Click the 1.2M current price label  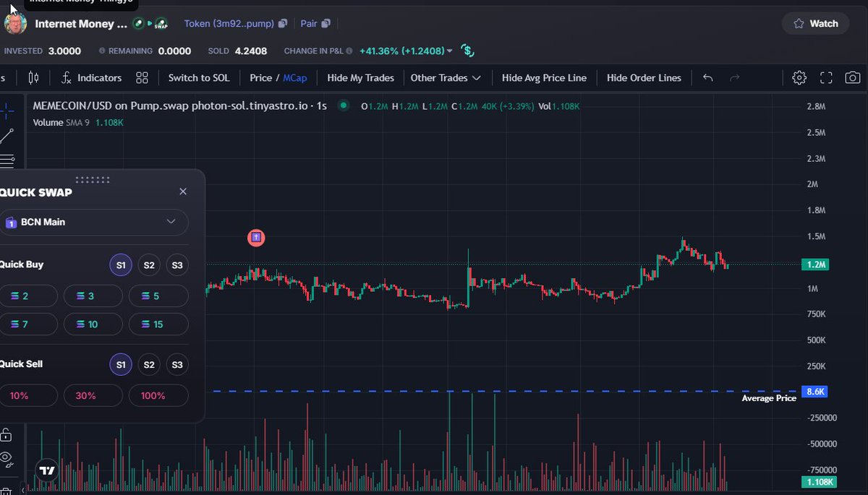[816, 264]
